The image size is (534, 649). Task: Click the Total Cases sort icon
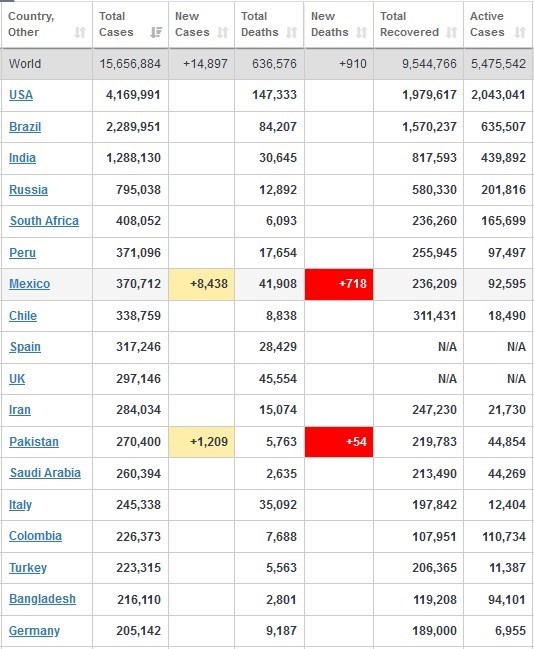coord(156,32)
